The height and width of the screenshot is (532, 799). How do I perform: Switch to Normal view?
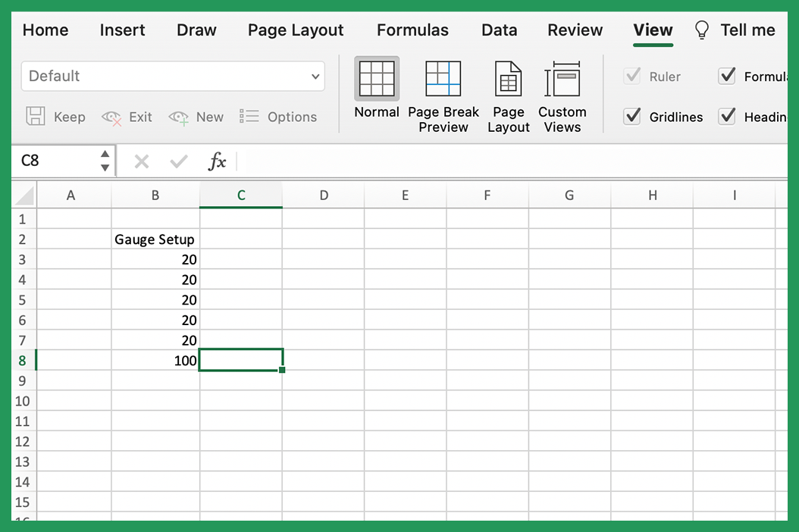click(377, 88)
